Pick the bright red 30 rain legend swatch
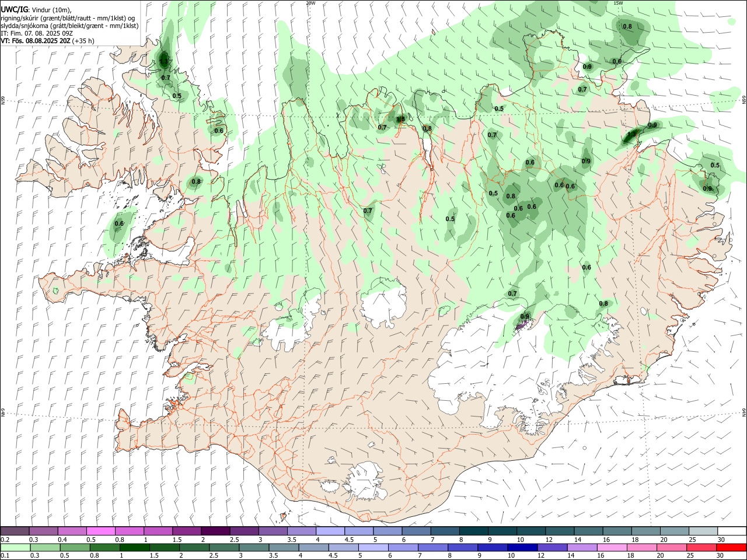 731,547
